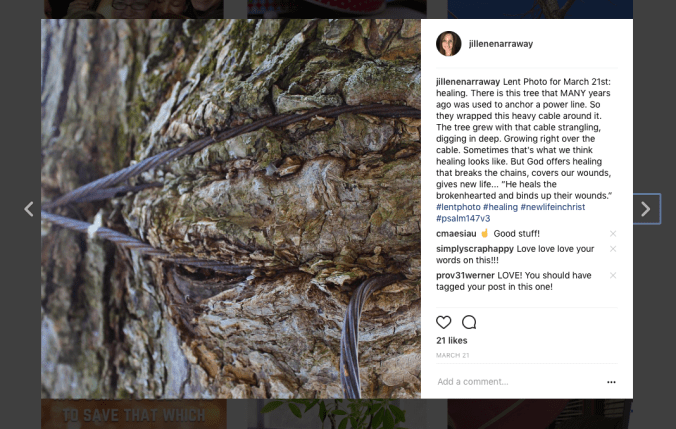Open prov31werner's profile link
676x429 pixels.
point(466,275)
